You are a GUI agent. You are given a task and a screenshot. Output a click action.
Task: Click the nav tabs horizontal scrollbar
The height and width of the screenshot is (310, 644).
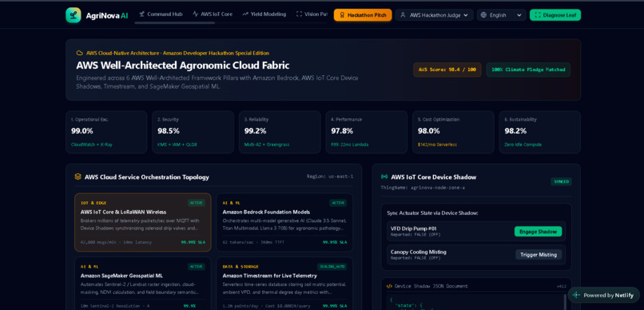174,23
